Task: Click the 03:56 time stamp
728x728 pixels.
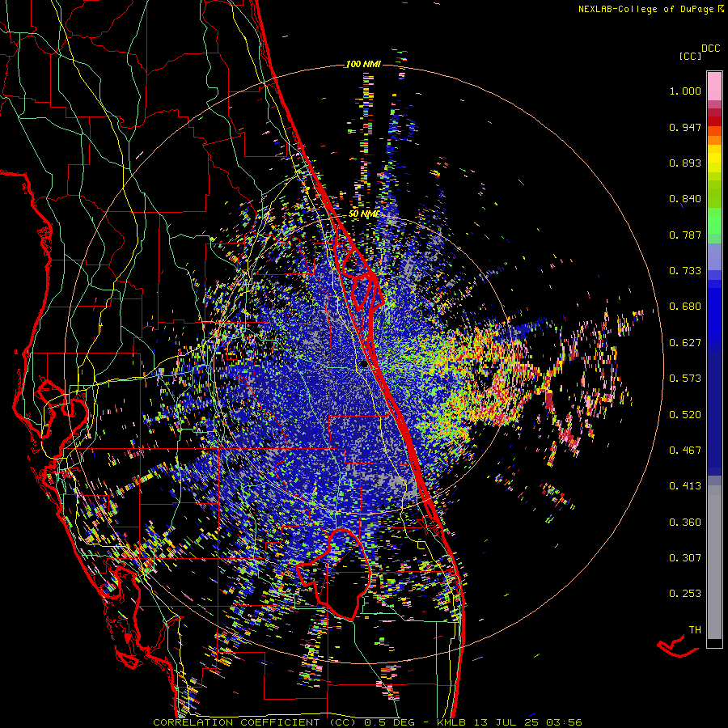Action: coord(565,722)
